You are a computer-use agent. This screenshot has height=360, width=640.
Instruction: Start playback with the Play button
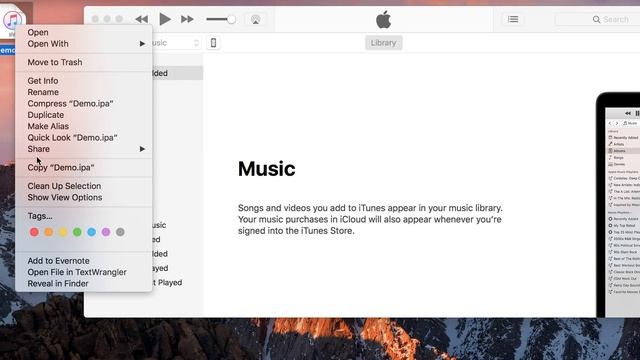(x=165, y=19)
